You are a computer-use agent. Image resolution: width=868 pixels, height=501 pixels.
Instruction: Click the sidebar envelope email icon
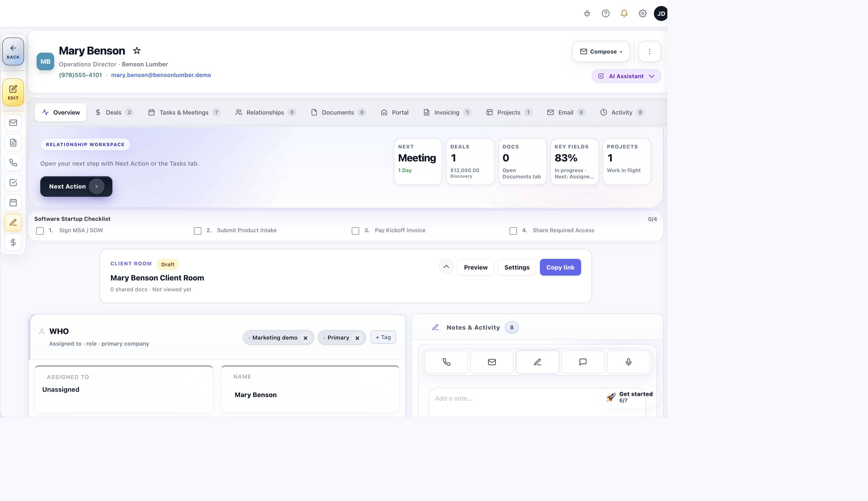pyautogui.click(x=13, y=123)
